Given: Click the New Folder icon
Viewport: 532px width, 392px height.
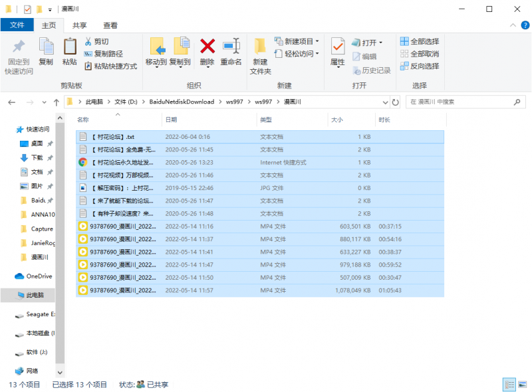Looking at the screenshot, I should 260,48.
